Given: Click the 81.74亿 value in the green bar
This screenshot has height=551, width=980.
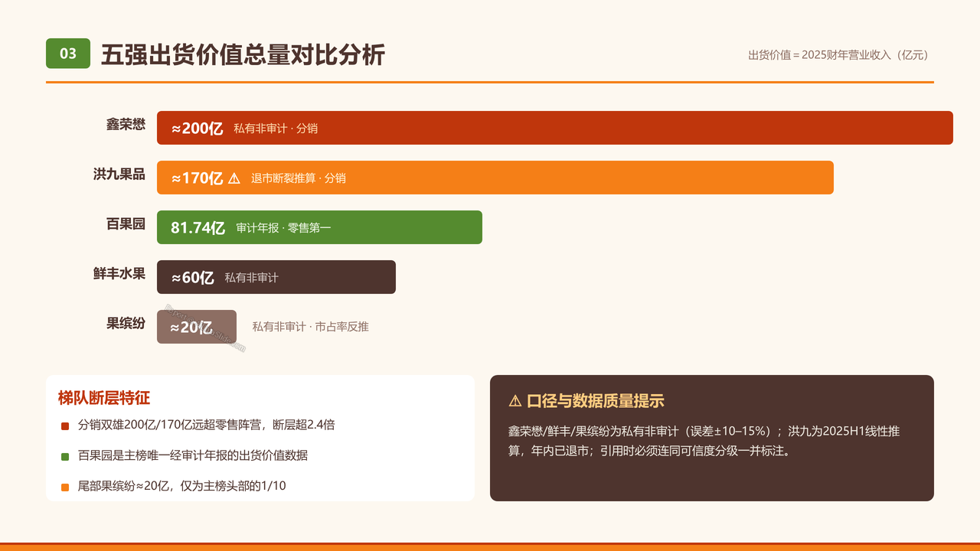Looking at the screenshot, I should (x=198, y=228).
